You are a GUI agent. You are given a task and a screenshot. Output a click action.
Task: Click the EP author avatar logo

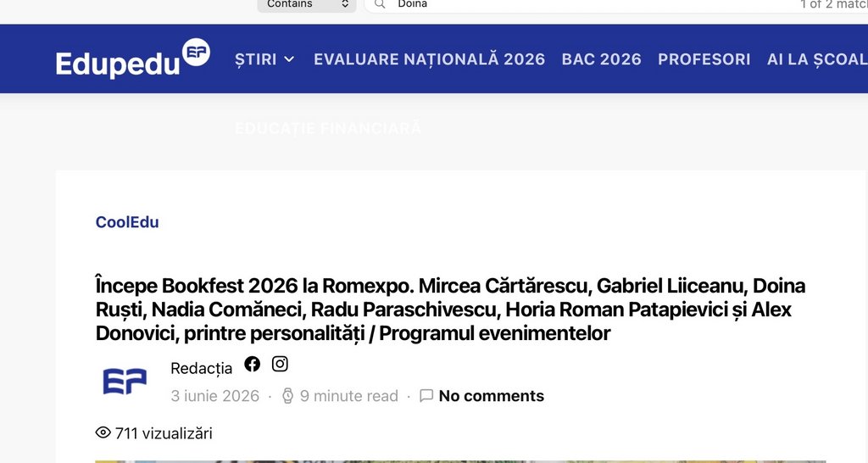pos(125,381)
